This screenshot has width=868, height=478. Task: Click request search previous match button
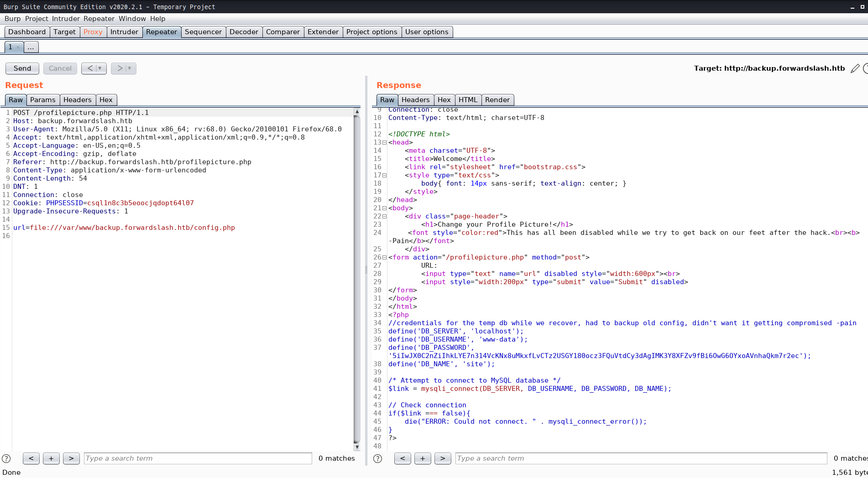[x=31, y=458]
